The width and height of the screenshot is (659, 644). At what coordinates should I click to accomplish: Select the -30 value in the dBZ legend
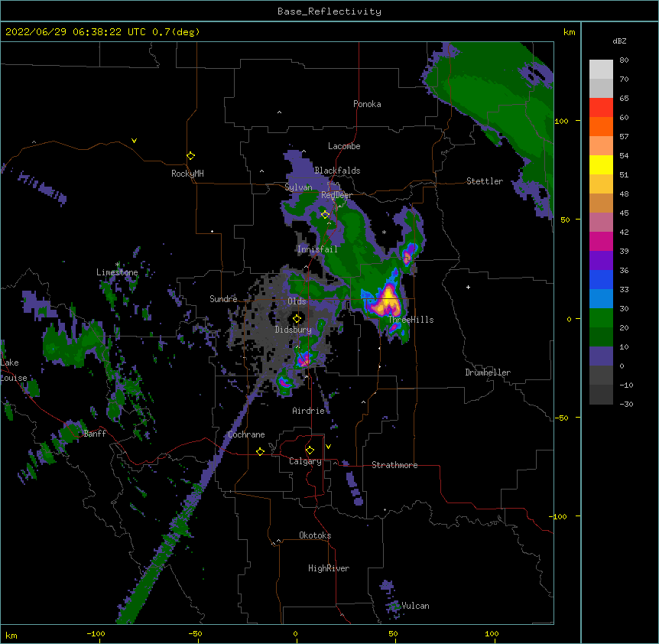(626, 405)
